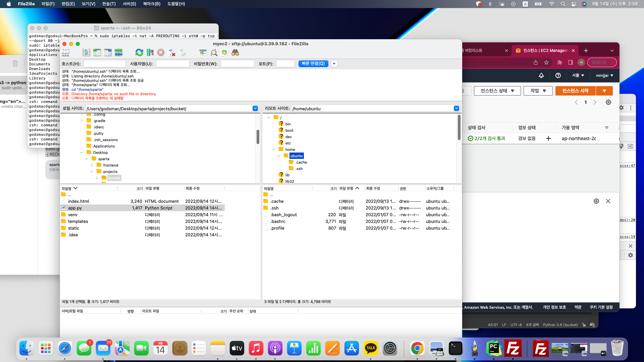Toggle the message log display icon
The width and height of the screenshot is (644, 362).
(x=86, y=53)
